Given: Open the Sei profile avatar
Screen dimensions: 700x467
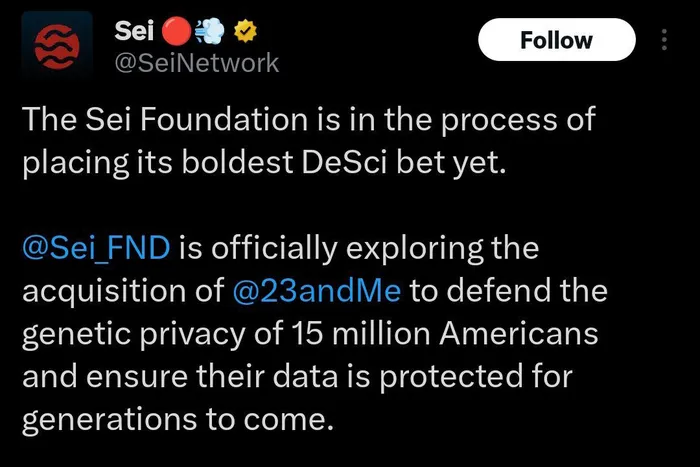Looking at the screenshot, I should point(57,46).
